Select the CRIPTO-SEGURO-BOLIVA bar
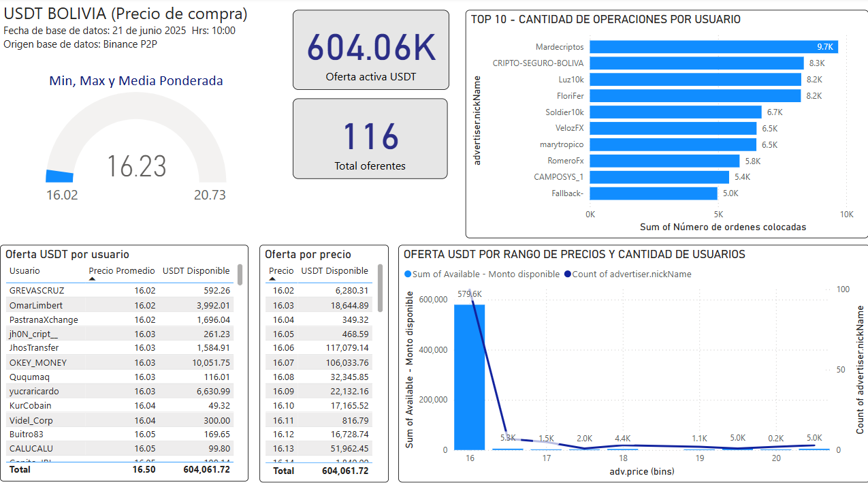This screenshot has width=868, height=489. (x=696, y=63)
